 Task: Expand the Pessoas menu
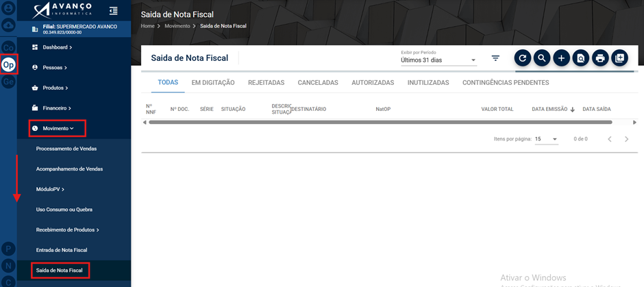(49, 67)
